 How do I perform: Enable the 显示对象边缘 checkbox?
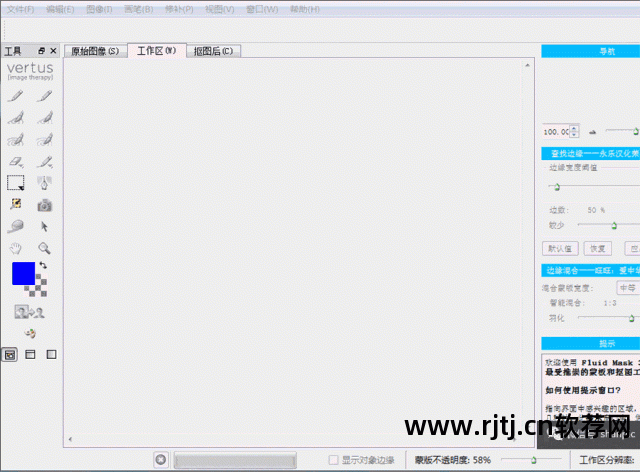[x=333, y=460]
